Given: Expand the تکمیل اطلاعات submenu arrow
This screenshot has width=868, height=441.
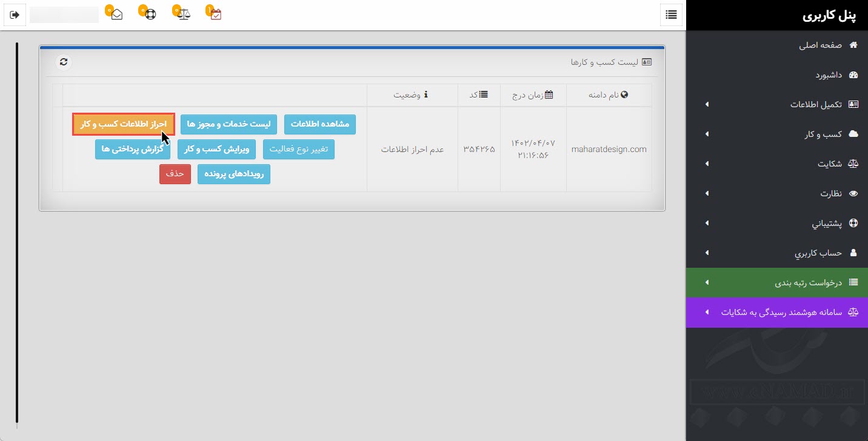Looking at the screenshot, I should pyautogui.click(x=707, y=104).
